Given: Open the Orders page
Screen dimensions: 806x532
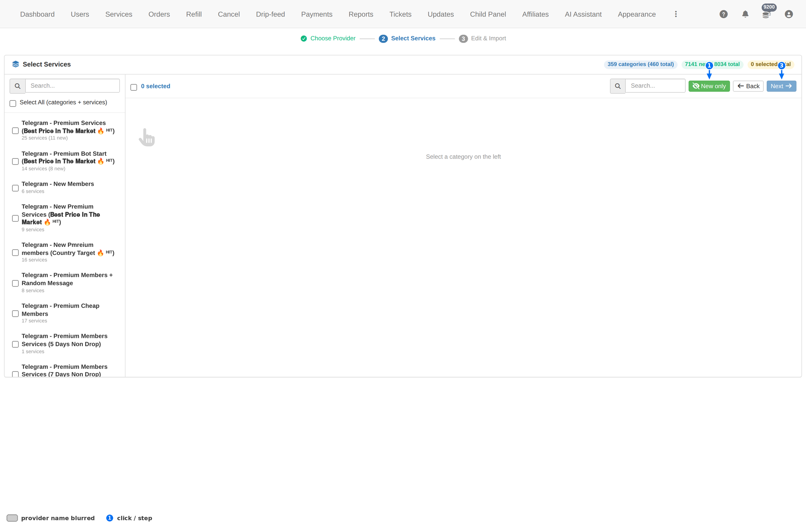Looking at the screenshot, I should click(x=159, y=14).
